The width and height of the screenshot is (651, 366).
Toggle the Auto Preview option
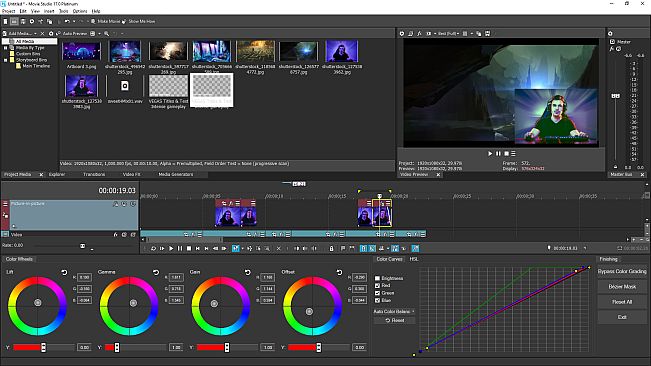(72, 33)
